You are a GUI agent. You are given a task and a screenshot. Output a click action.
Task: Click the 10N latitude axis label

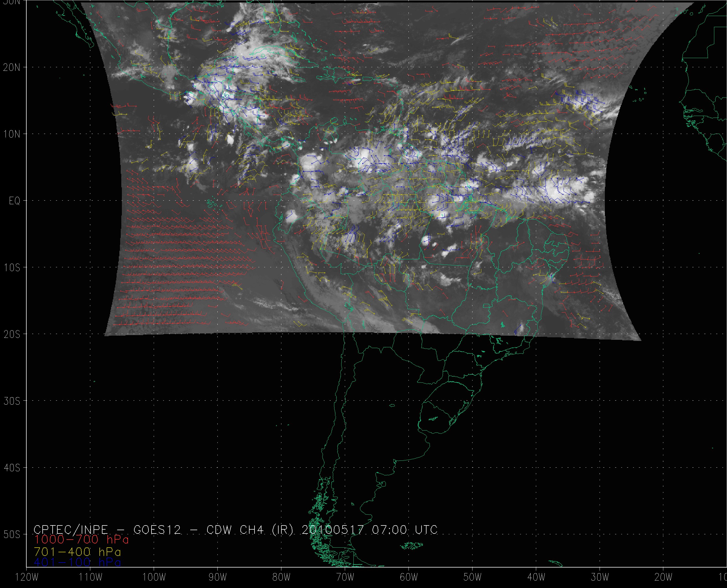pos(12,134)
